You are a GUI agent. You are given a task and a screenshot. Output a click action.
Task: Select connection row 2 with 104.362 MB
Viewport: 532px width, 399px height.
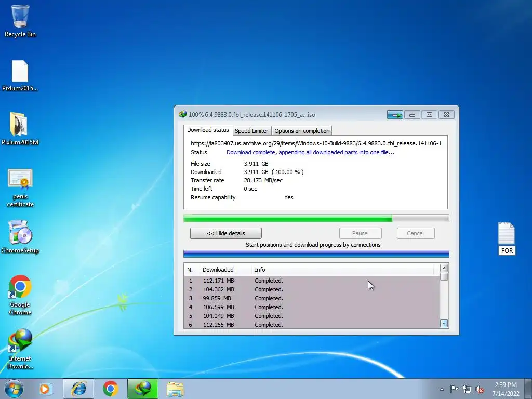[312, 289]
